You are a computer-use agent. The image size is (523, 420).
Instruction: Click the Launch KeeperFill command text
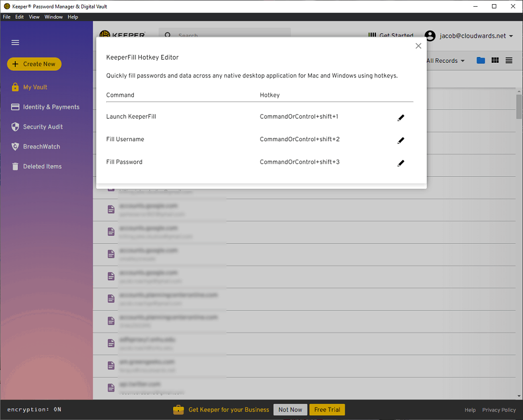[x=131, y=117]
